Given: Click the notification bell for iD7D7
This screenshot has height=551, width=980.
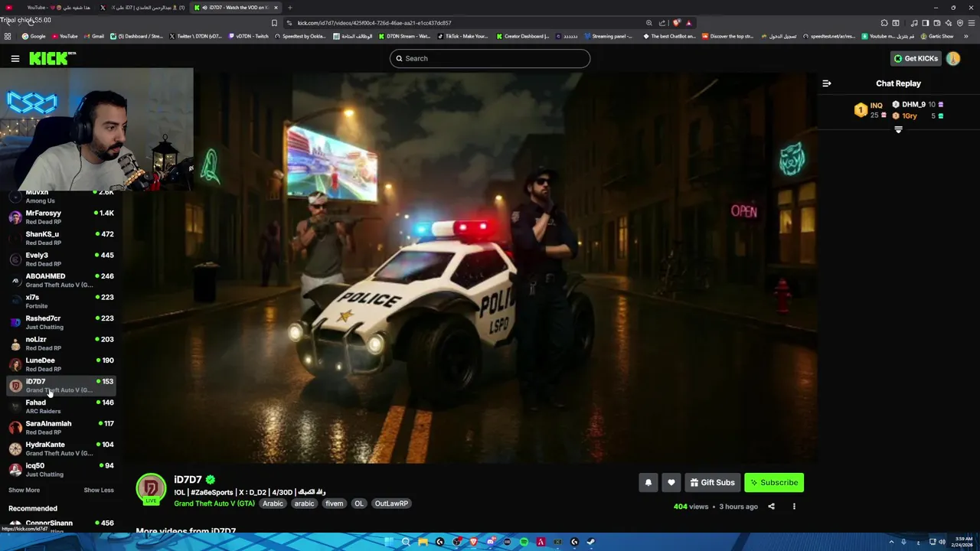Looking at the screenshot, I should click(648, 482).
